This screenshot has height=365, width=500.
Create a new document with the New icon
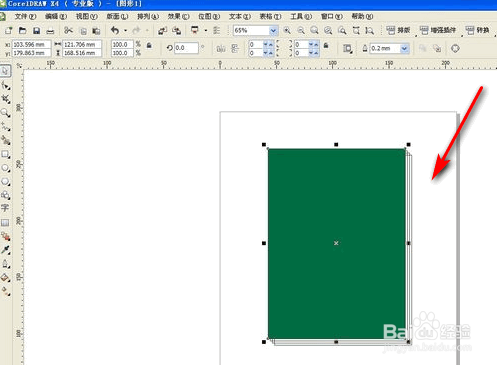(x=8, y=31)
